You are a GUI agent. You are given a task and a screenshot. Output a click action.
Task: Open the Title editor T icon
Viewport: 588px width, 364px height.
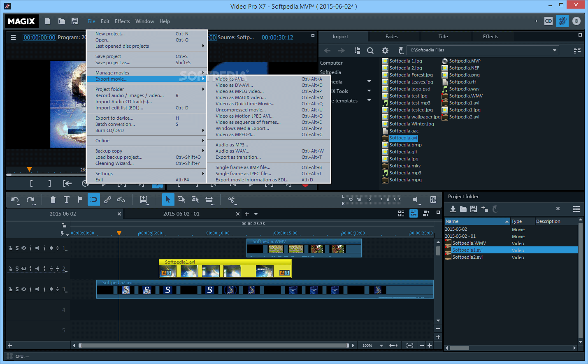click(x=66, y=199)
